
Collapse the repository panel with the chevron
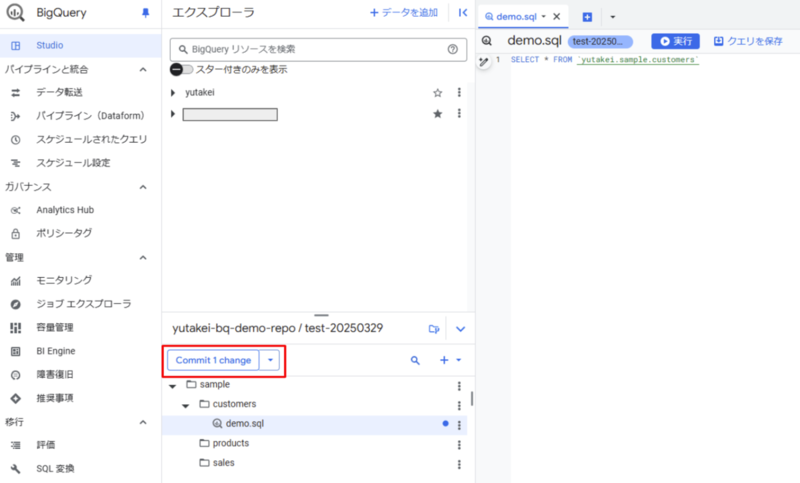[x=460, y=329]
